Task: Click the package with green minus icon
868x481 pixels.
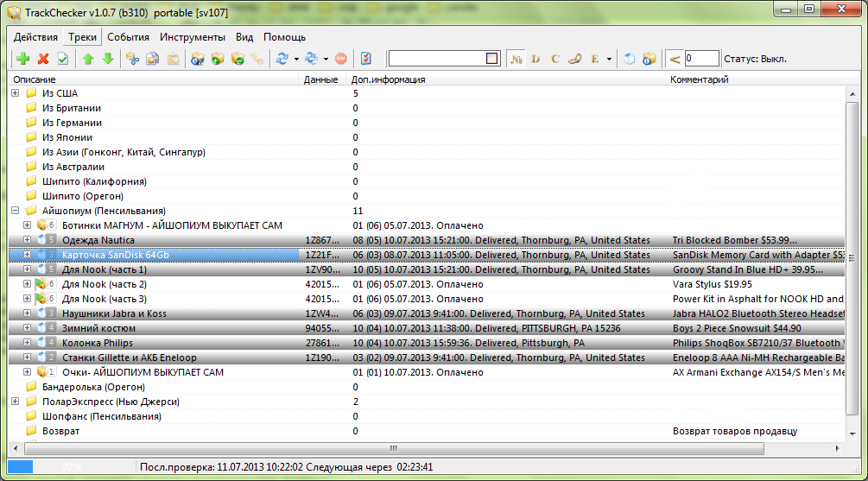Action: [238, 59]
